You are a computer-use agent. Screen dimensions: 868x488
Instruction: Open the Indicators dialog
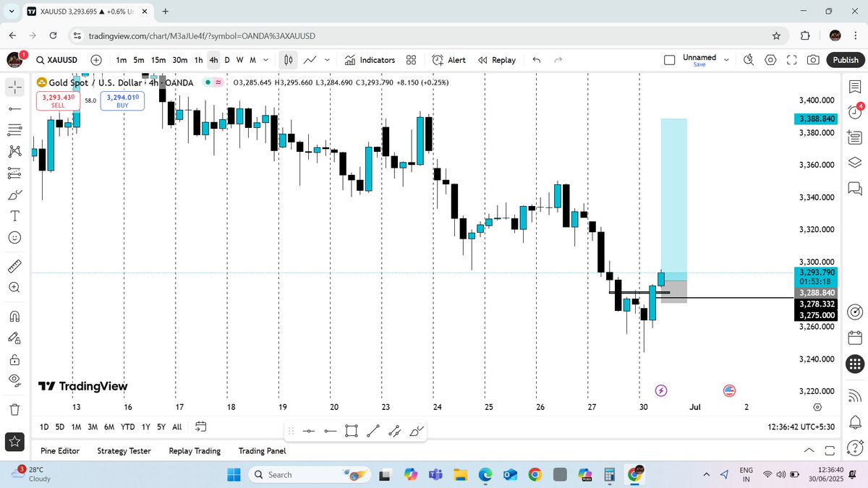pyautogui.click(x=370, y=60)
